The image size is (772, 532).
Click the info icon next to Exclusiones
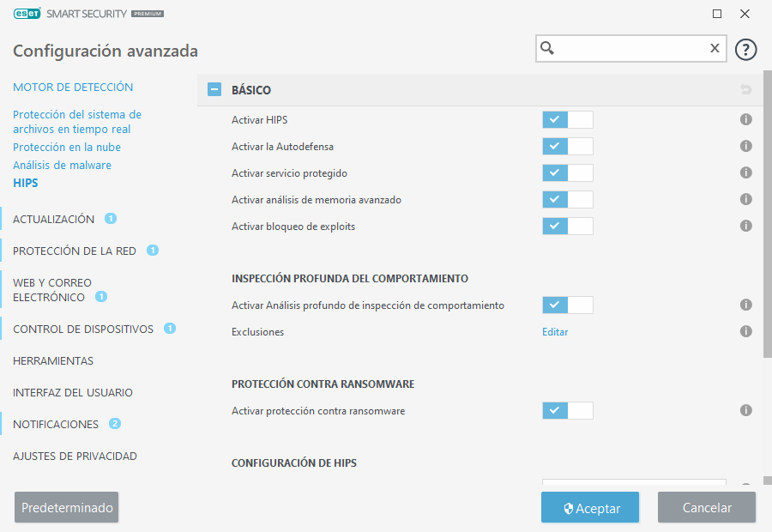[x=746, y=331]
